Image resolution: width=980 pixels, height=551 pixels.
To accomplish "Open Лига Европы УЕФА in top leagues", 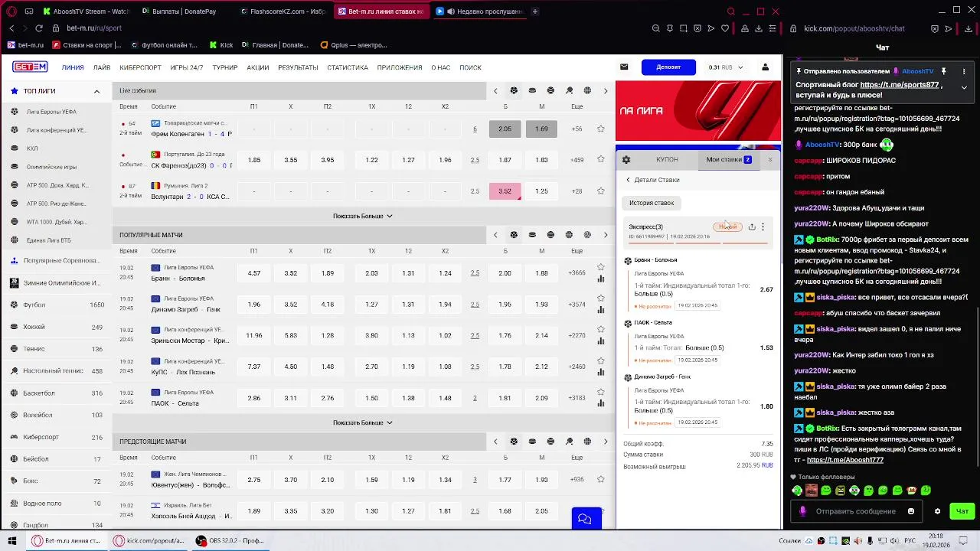I will [x=51, y=112].
